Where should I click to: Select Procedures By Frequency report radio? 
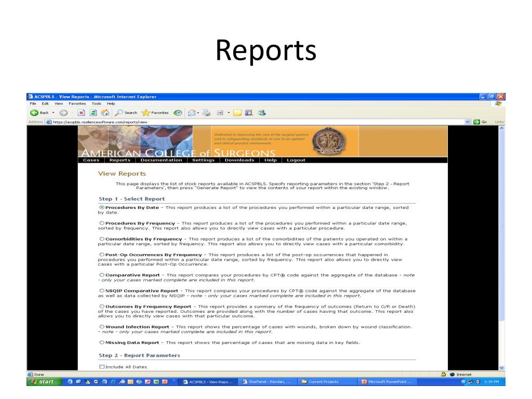coord(102,223)
